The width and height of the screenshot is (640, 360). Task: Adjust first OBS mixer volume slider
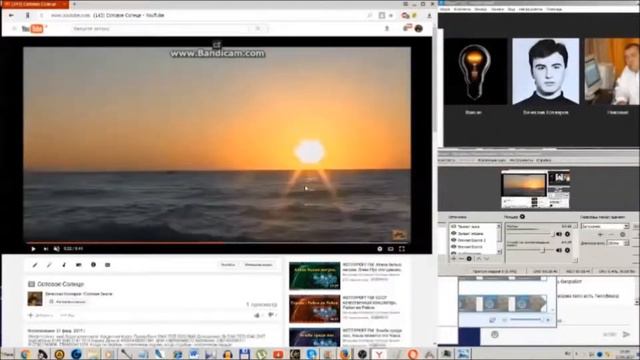[x=531, y=234]
